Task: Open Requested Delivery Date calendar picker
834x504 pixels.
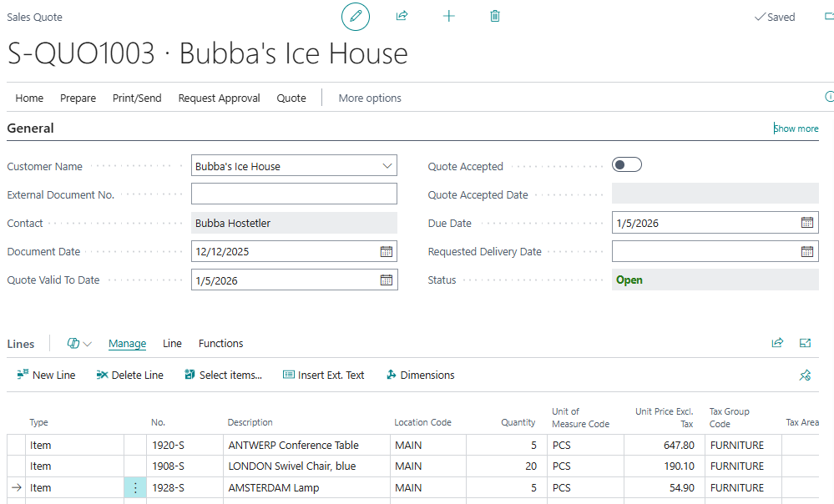Action: click(x=807, y=251)
